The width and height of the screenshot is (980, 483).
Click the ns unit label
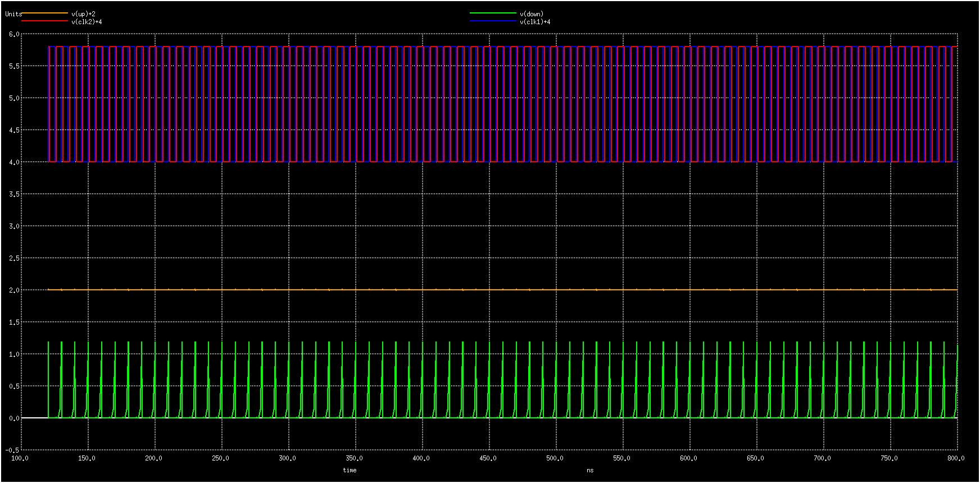pyautogui.click(x=590, y=470)
